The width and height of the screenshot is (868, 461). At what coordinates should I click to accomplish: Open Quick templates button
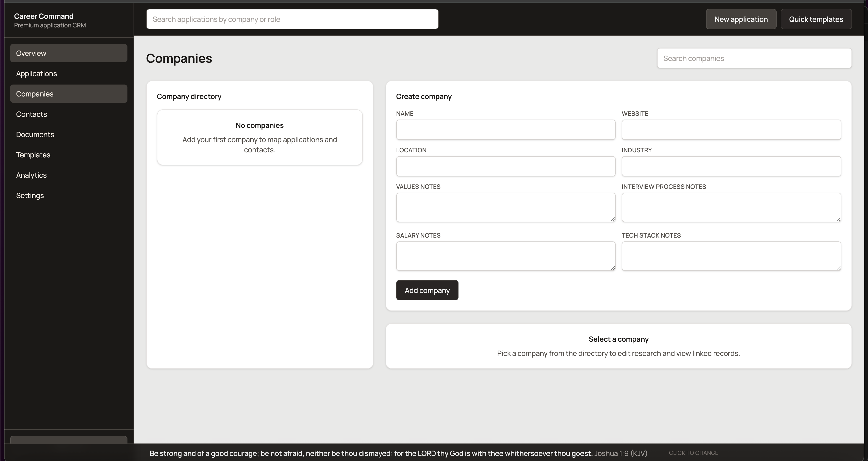coord(816,19)
